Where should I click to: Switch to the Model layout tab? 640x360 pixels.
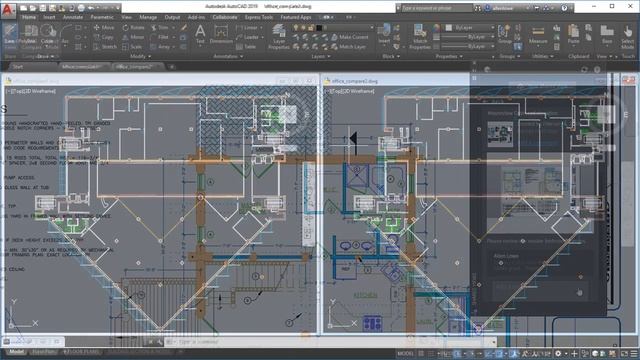pyautogui.click(x=16, y=352)
